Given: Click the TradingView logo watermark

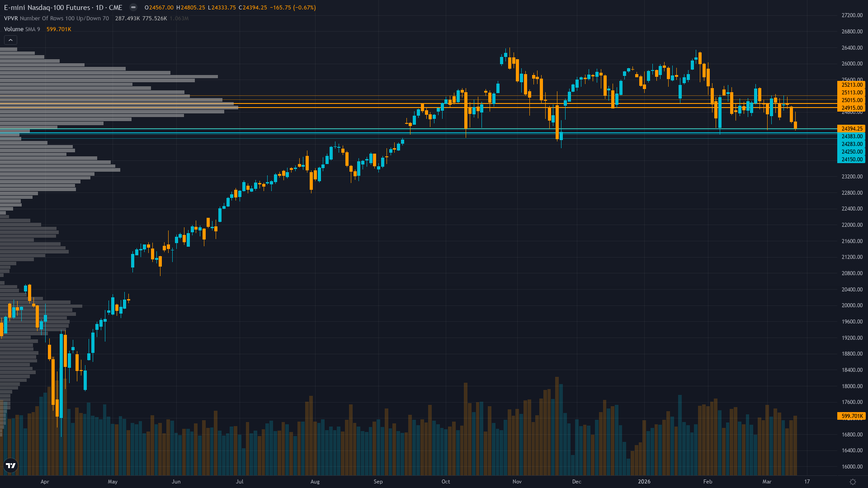Looking at the screenshot, I should [x=10, y=465].
